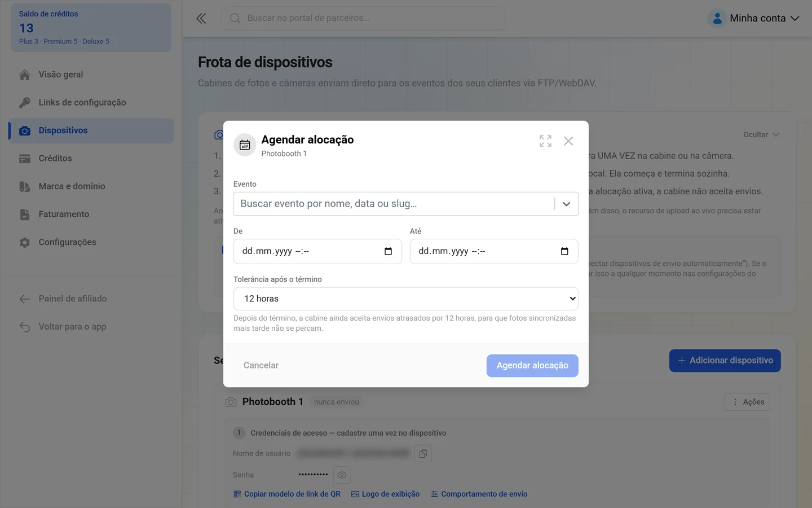Screen dimensions: 812x508
Task: Open the date picker for De field
Action: click(x=388, y=251)
